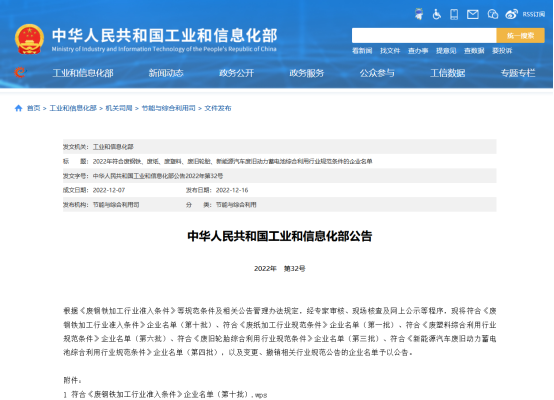Click the heading 中华人民共和国工业和信息化部公告

pyautogui.click(x=279, y=236)
